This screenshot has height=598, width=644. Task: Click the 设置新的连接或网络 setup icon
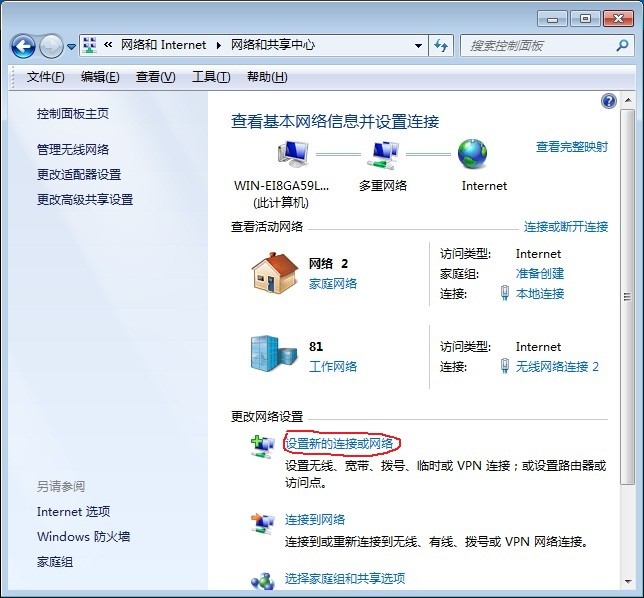tap(263, 446)
